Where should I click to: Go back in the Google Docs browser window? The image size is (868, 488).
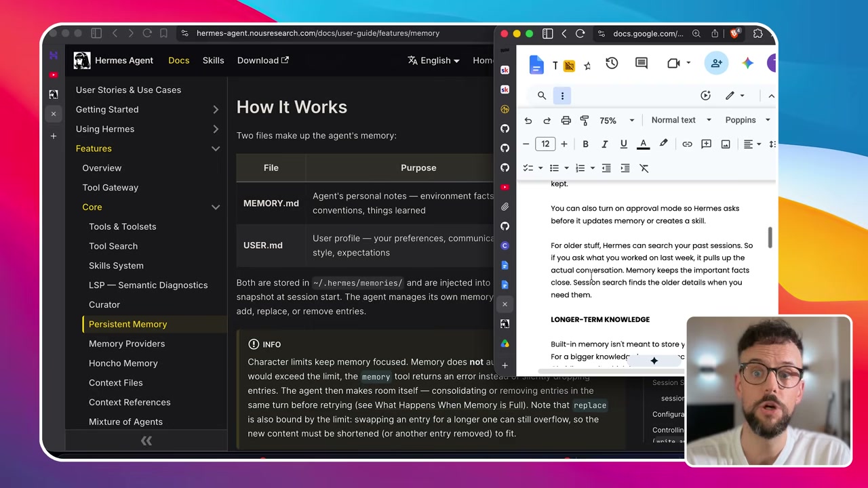click(564, 33)
